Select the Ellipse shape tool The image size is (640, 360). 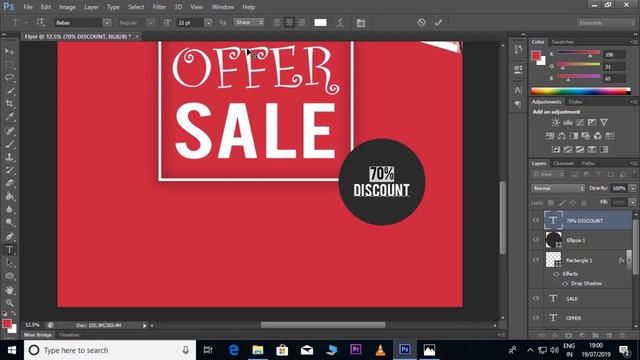coord(9,276)
